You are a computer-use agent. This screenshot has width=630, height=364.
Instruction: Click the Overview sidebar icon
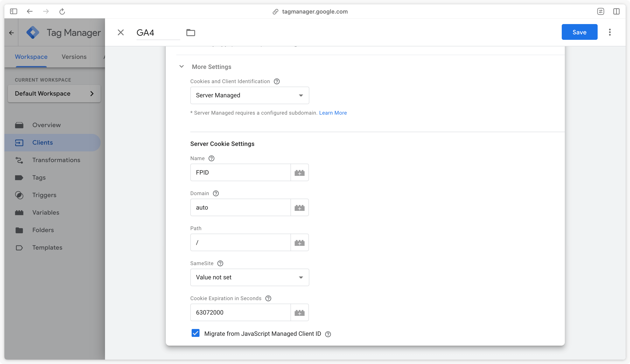(19, 125)
